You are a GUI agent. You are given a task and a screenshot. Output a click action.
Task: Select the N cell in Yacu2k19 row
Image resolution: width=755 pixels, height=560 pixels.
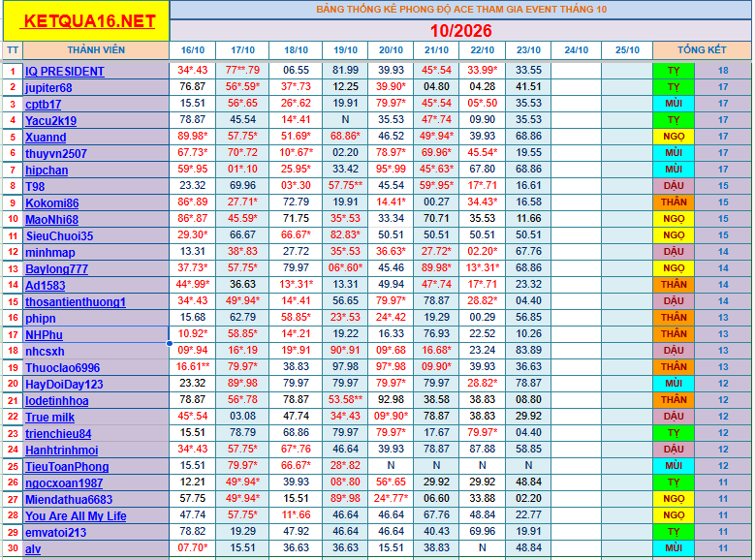(x=345, y=119)
